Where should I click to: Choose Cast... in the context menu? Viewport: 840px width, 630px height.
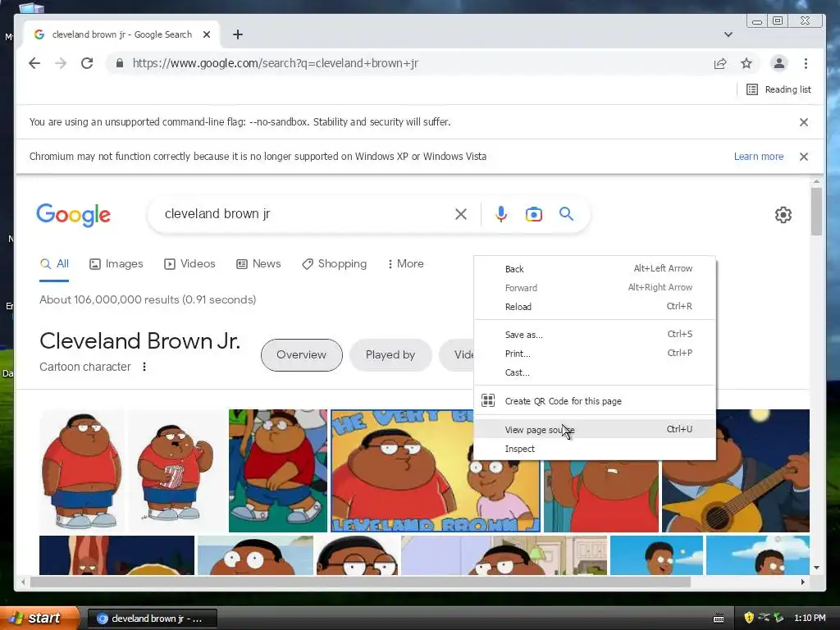point(595,372)
